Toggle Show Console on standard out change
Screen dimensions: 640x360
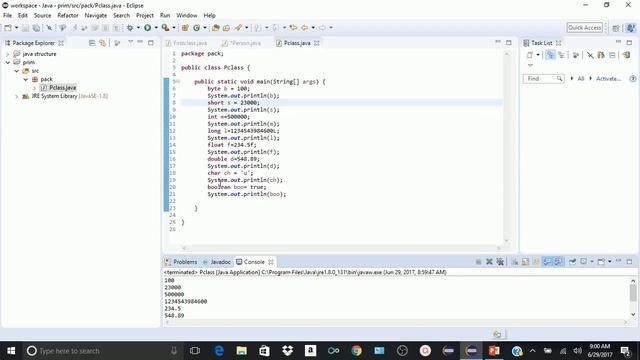tap(547, 262)
